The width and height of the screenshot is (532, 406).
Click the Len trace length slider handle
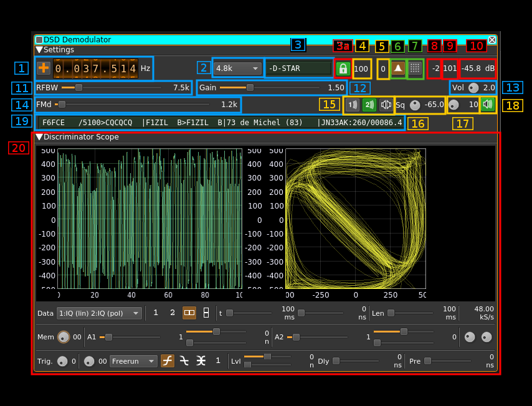coord(391,313)
